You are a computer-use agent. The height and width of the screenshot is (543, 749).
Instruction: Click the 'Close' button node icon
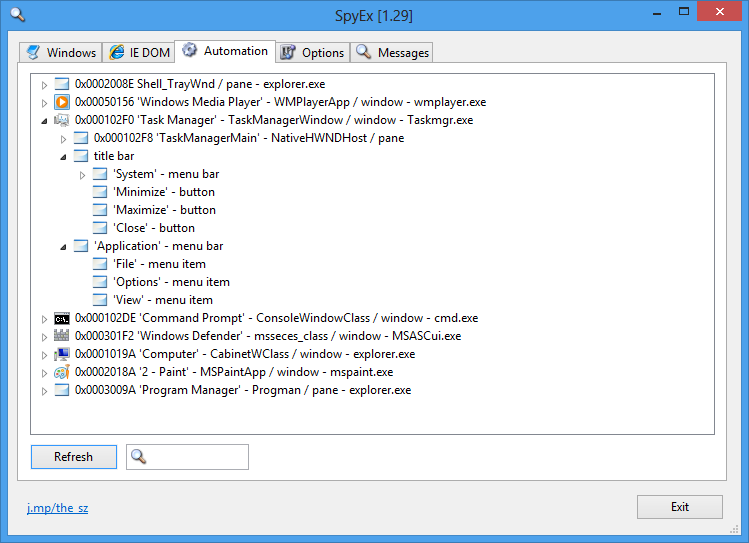(100, 228)
